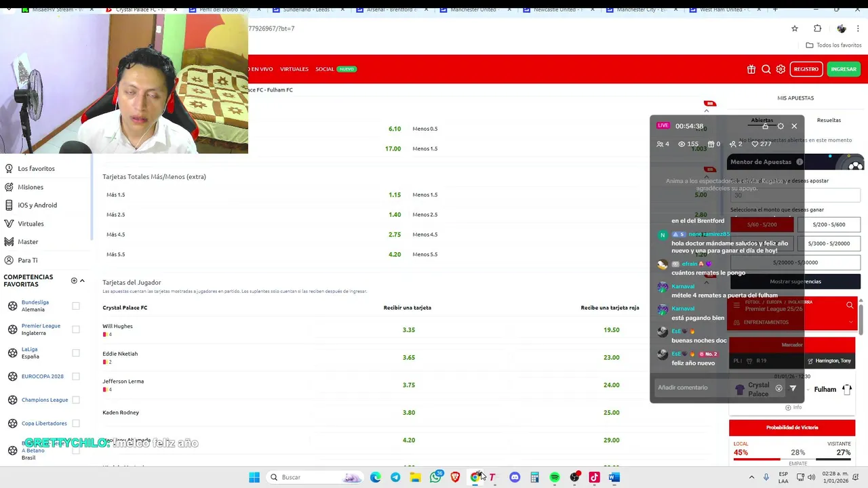868x488 pixels.
Task: Send comment with paper plane icon
Action: point(793,388)
